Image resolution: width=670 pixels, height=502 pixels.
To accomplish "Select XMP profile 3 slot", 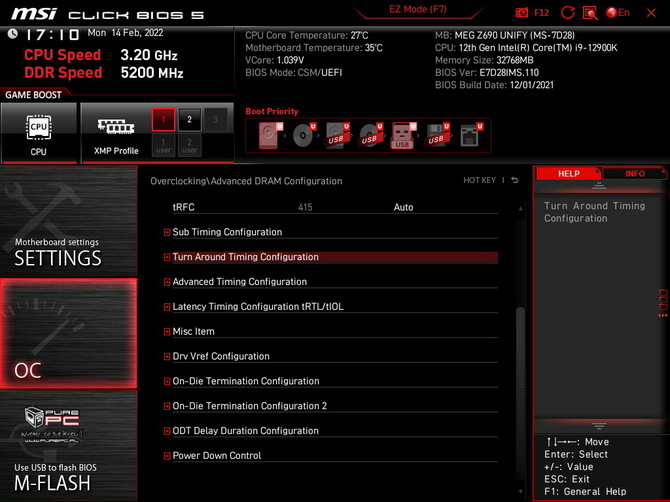I will tap(215, 120).
